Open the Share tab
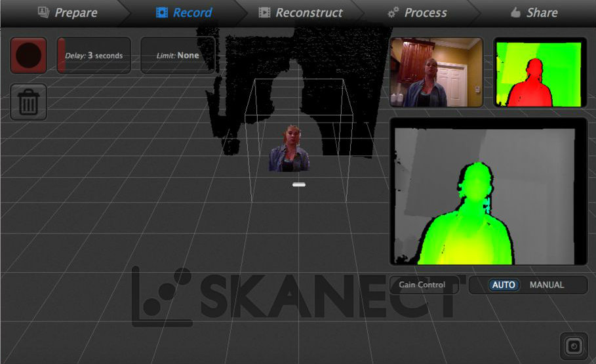This screenshot has width=596, height=364. click(534, 12)
